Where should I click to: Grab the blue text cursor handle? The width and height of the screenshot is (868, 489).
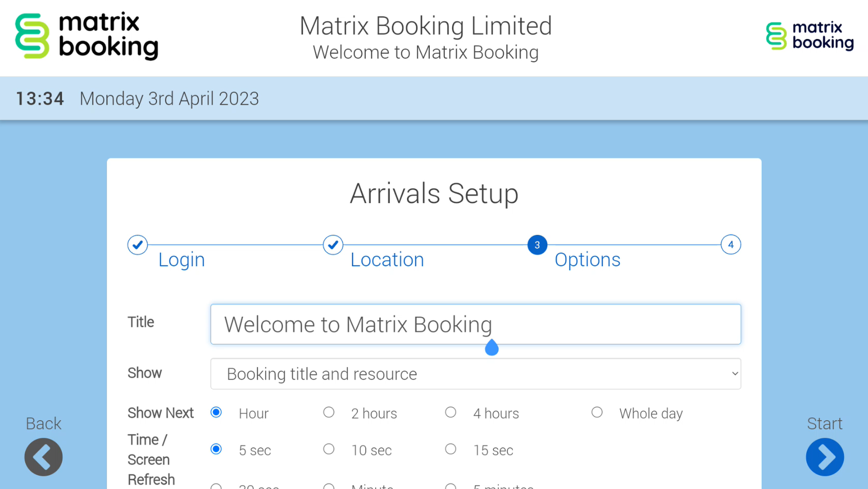(492, 349)
